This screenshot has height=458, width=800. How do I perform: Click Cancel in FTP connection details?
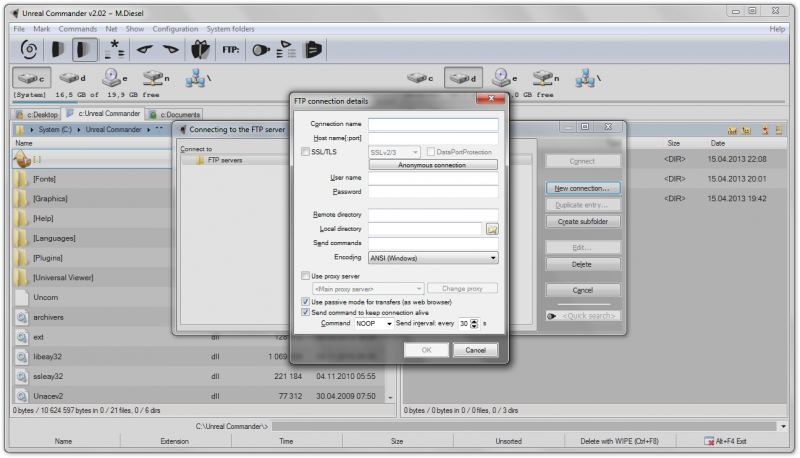click(476, 350)
